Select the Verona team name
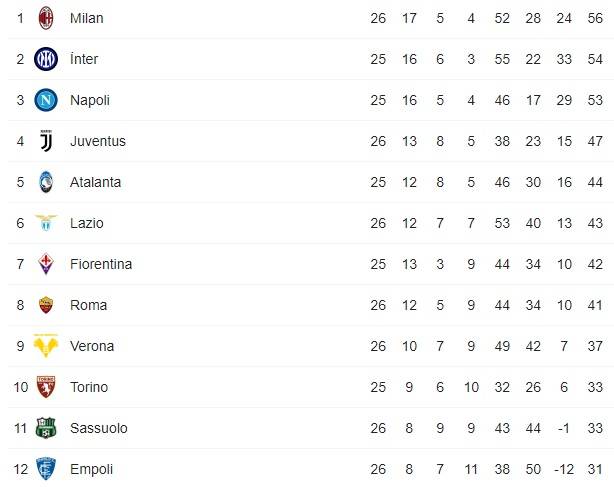614x487 pixels. click(92, 346)
